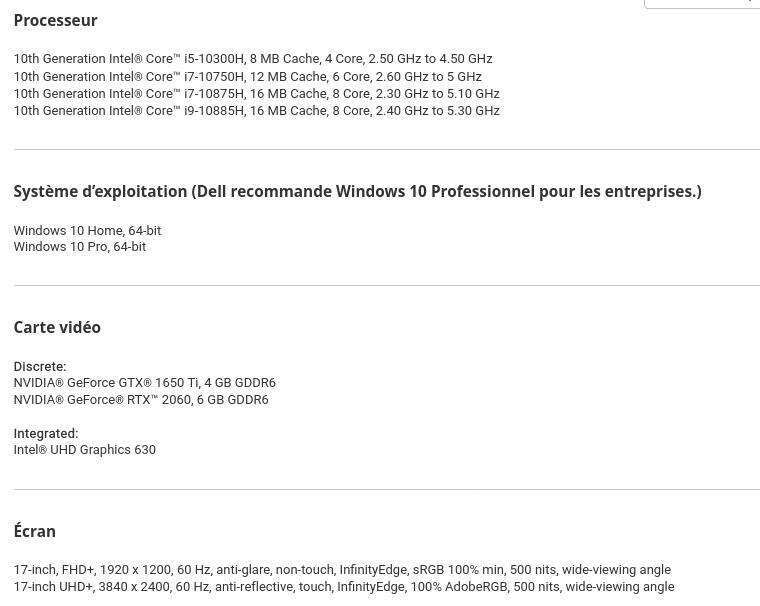Select the Core i9-10885H processor line
This screenshot has height=606, width=760.
coord(256,111)
